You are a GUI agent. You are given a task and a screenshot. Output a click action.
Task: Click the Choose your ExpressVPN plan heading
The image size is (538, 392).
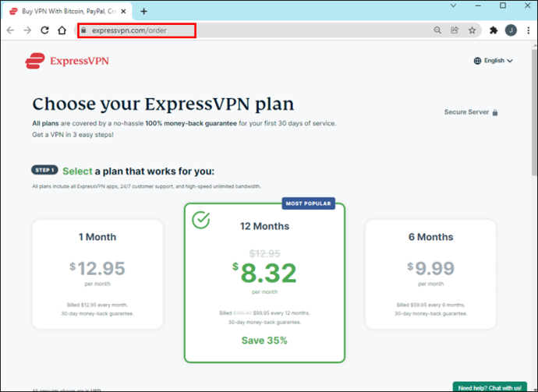coord(163,104)
